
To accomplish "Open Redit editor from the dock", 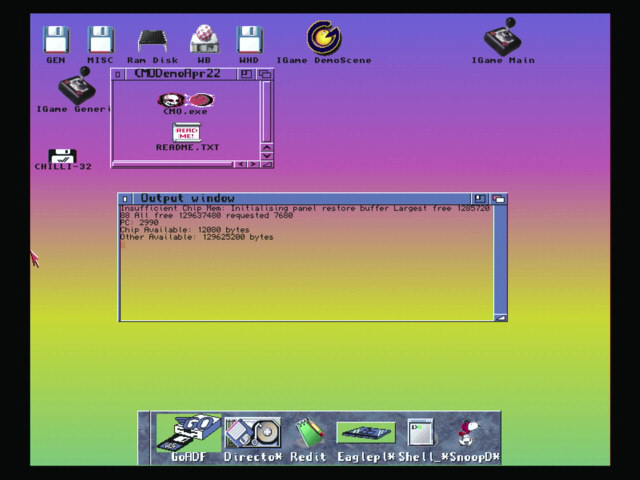I will click(x=309, y=433).
